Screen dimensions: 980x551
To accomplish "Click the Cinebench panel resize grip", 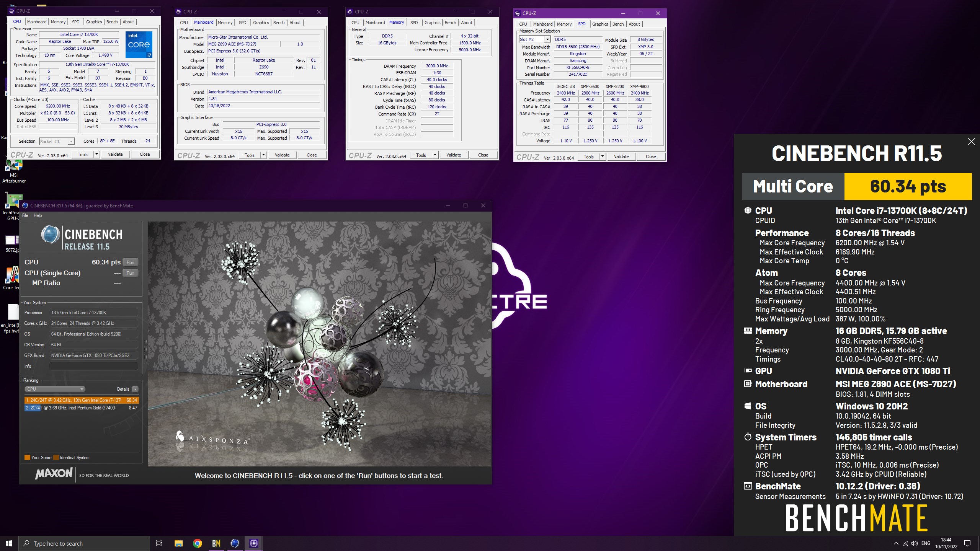I will (x=145, y=351).
